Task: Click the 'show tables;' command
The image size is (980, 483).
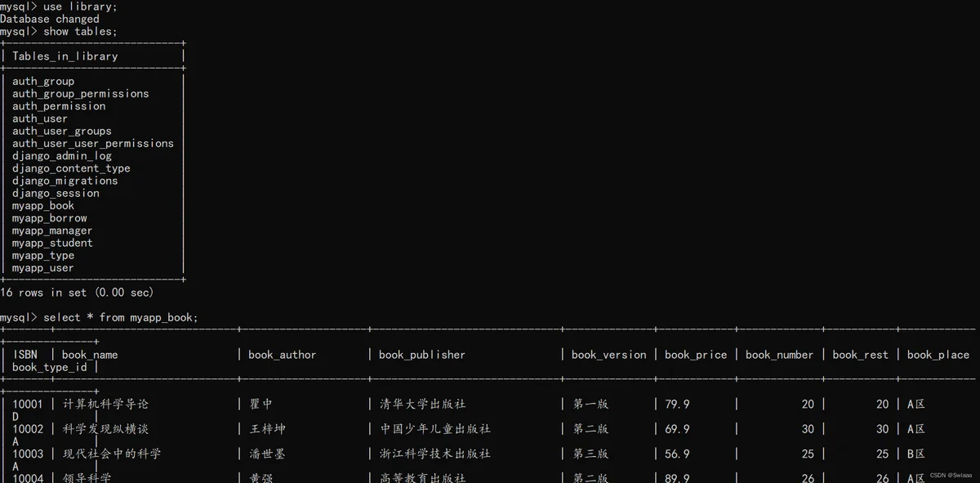Action: click(x=80, y=31)
